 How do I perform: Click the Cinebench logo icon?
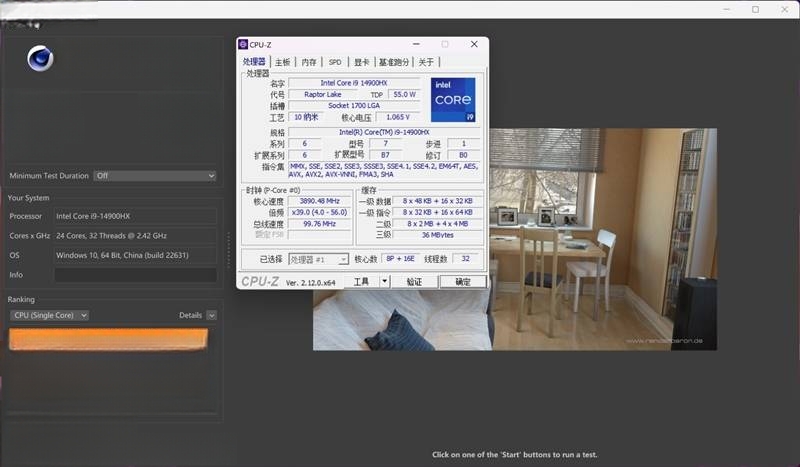click(40, 58)
